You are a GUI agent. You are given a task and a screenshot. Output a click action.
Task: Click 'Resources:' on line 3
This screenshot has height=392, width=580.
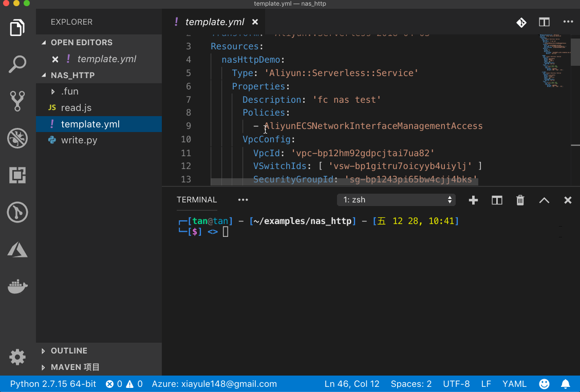click(237, 46)
